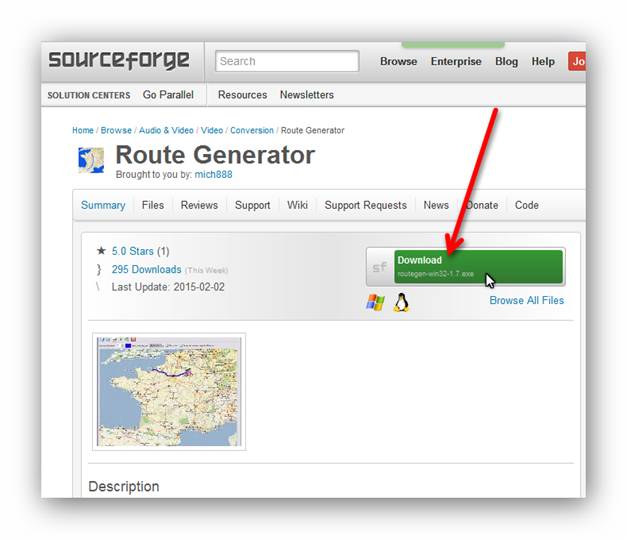Image resolution: width=627 pixels, height=539 pixels.
Task: Switch to the Files tab
Action: coord(153,205)
